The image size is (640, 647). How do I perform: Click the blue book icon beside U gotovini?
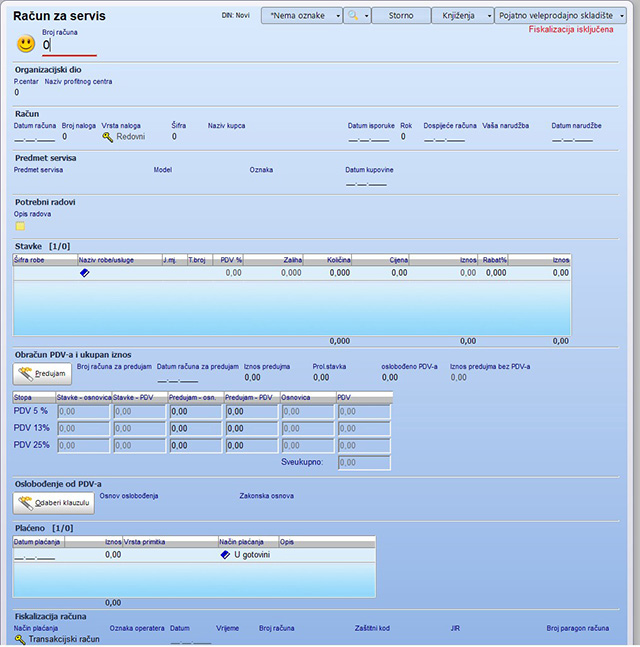(225, 555)
